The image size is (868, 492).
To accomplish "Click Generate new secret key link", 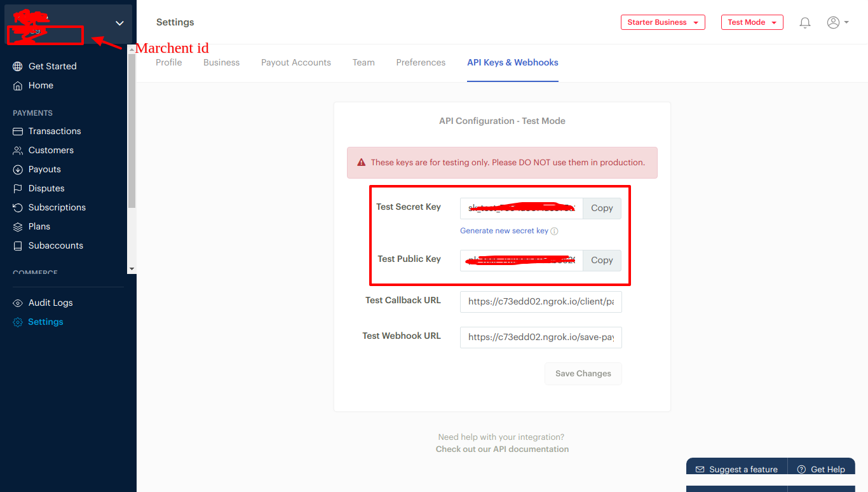I will click(x=504, y=231).
